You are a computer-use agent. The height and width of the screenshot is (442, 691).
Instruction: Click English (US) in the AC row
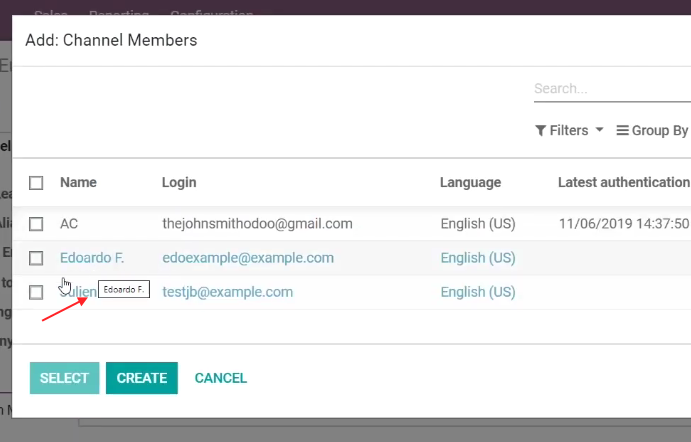click(x=478, y=224)
